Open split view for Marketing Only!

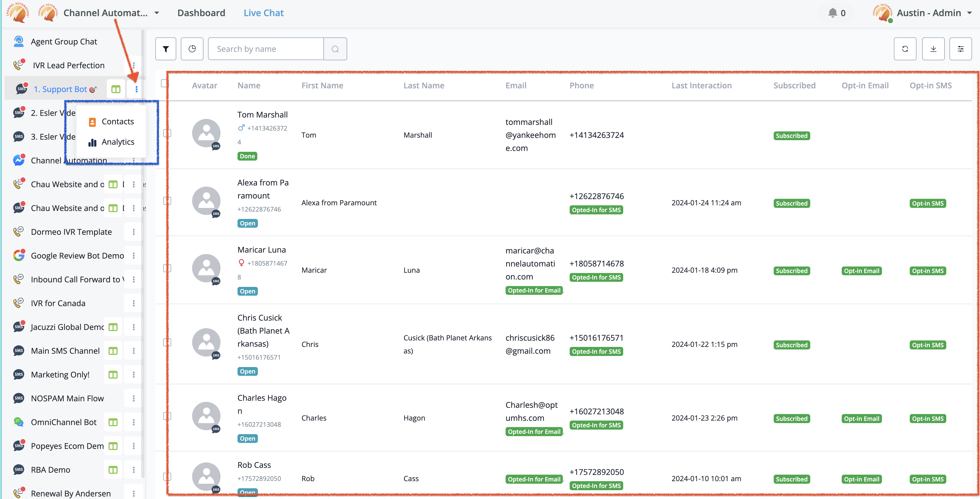click(x=113, y=375)
